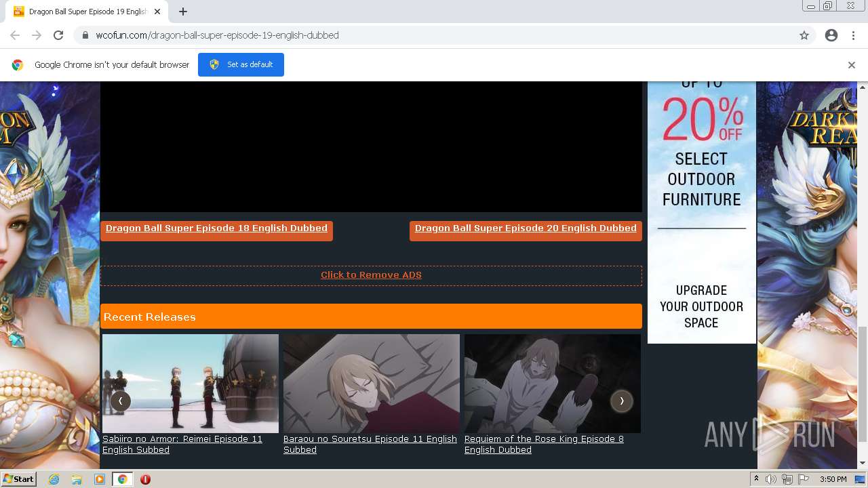Click the volume speaker tray icon
The image size is (868, 488).
click(771, 479)
